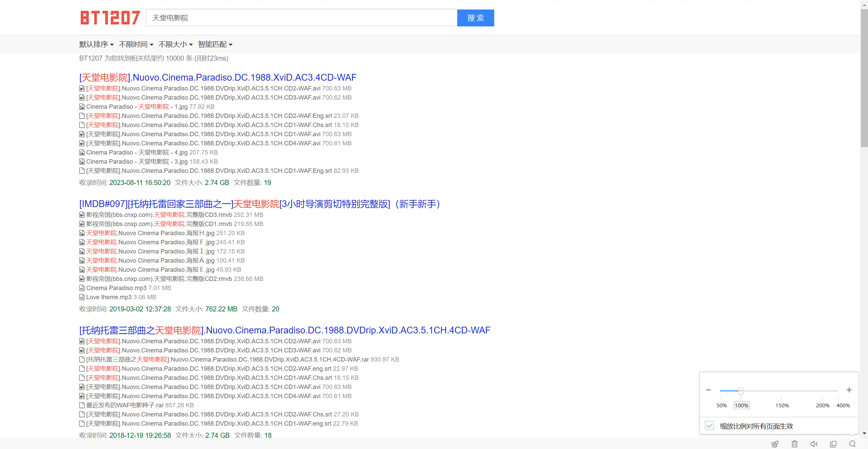Open the 不限大小 size filter dropdown
This screenshot has height=449, width=868.
pyautogui.click(x=175, y=44)
